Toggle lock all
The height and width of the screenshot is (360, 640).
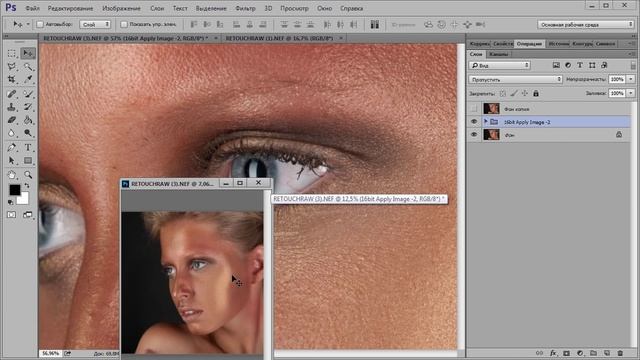(536, 93)
